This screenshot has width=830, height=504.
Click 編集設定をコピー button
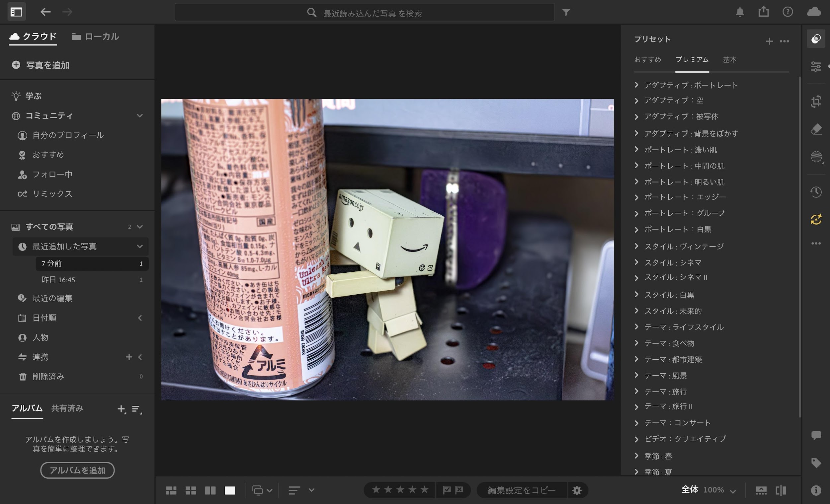(x=522, y=490)
